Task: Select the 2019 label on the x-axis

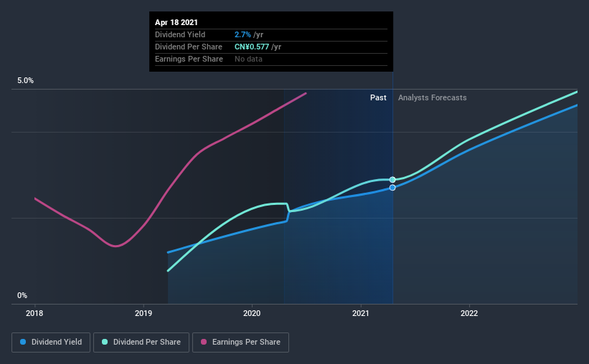Action: pyautogui.click(x=143, y=313)
